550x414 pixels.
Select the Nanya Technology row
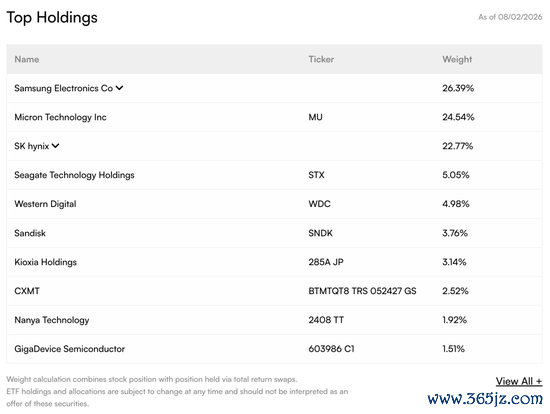[274, 320]
